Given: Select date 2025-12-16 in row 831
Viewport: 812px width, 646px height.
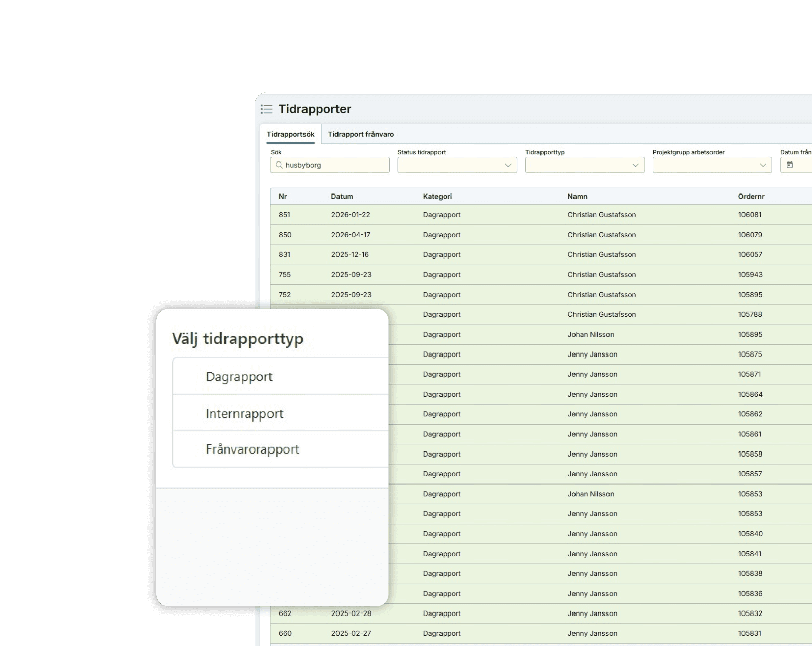Looking at the screenshot, I should 350,254.
